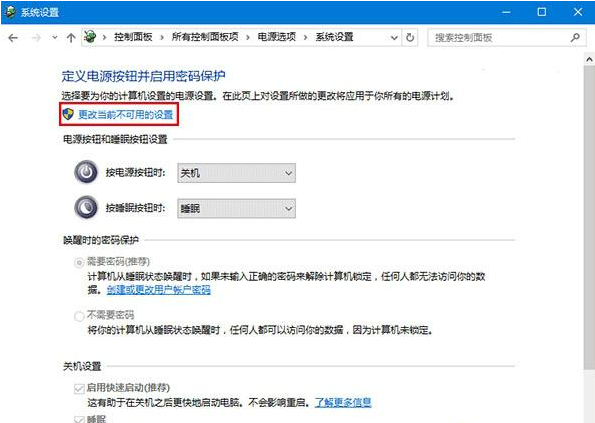Viewport: 595px width, 423px height.
Task: Open 电源选项 breadcrumb
Action: pos(277,37)
